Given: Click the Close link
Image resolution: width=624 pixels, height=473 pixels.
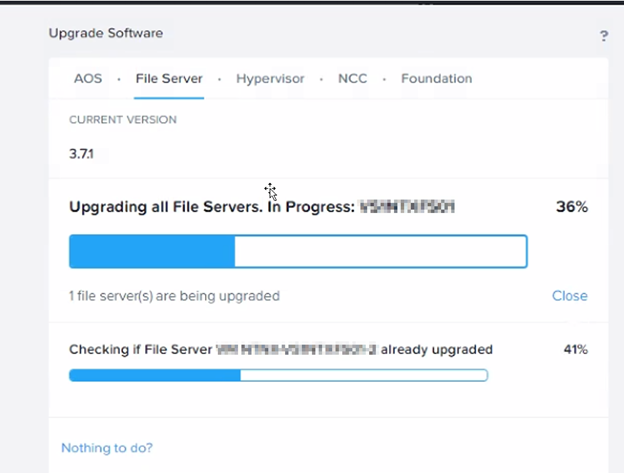Looking at the screenshot, I should [x=569, y=296].
